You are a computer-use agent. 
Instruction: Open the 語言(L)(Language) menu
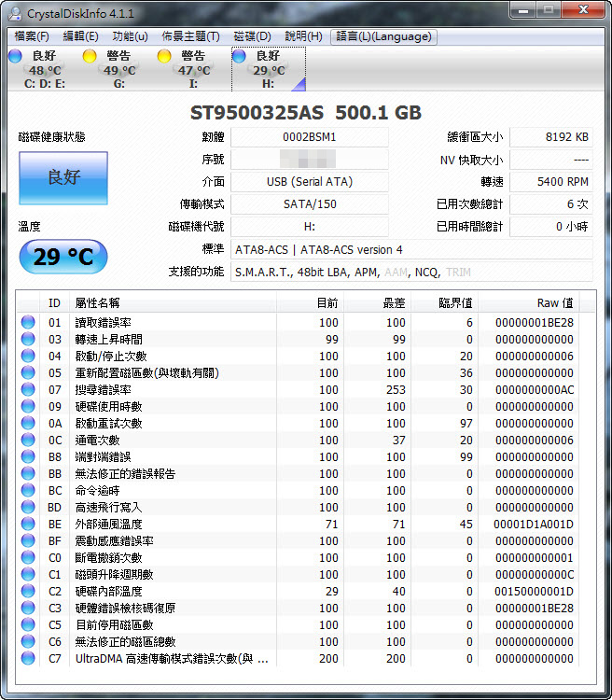pyautogui.click(x=383, y=36)
